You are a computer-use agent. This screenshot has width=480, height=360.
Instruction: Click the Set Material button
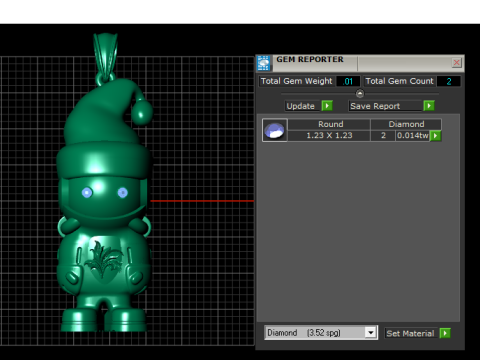(410, 333)
